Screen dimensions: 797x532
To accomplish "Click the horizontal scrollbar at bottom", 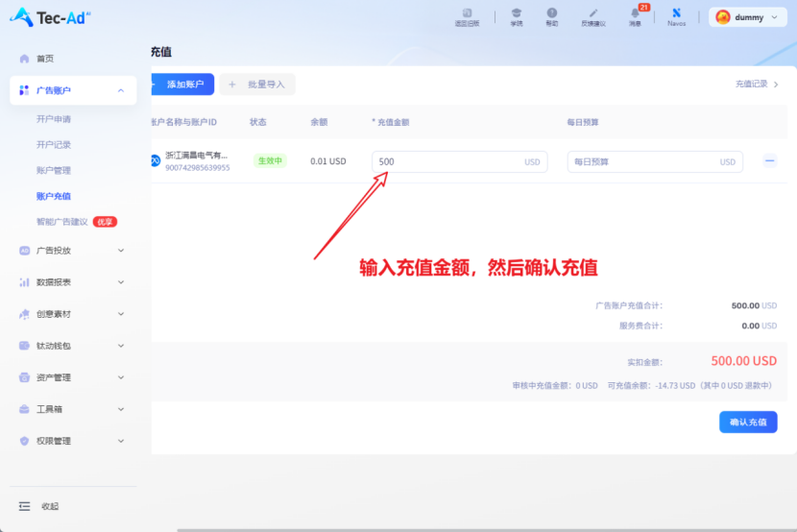I will click(x=487, y=530).
